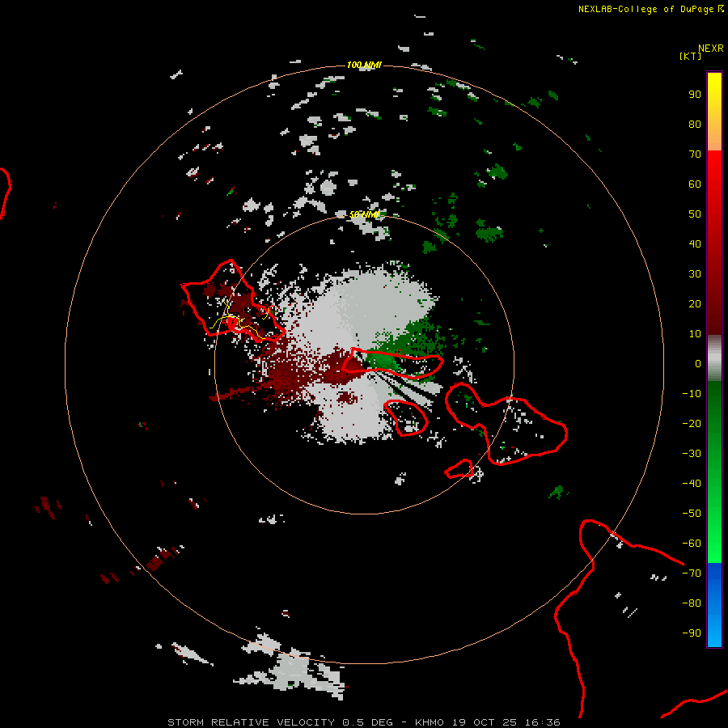
Task: Click the -30 value on velocity scale
Action: tap(692, 454)
